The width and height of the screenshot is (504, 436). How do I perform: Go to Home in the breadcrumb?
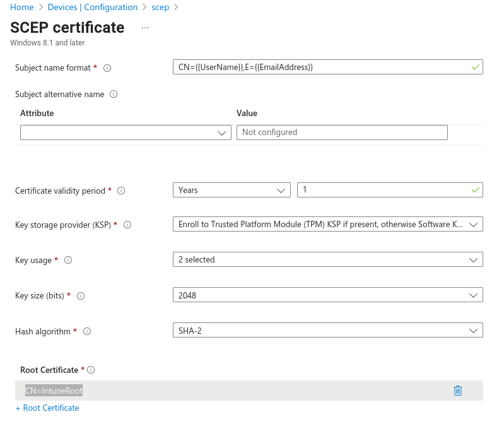click(22, 8)
